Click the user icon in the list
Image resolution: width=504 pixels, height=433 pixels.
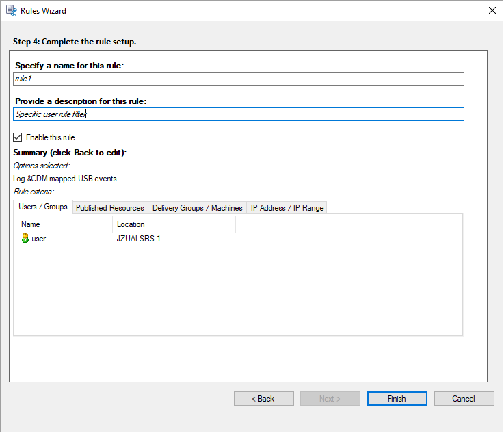[25, 239]
